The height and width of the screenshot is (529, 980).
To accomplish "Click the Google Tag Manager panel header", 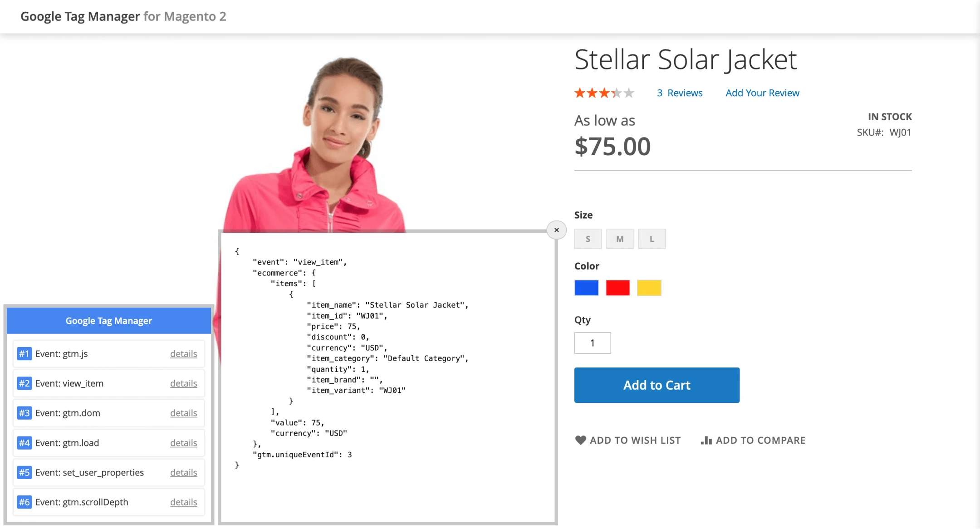I will tap(109, 321).
